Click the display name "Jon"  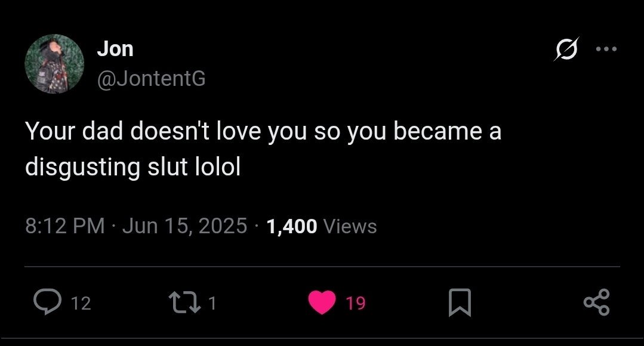(x=115, y=49)
